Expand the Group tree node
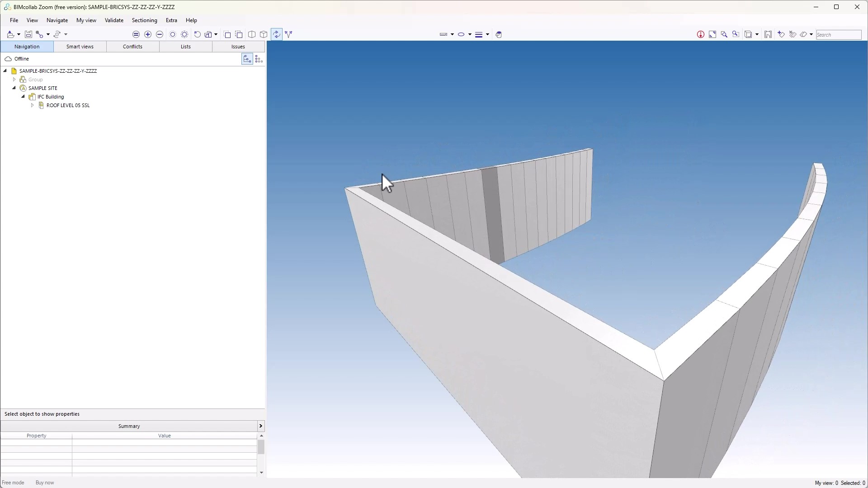 coord(14,80)
